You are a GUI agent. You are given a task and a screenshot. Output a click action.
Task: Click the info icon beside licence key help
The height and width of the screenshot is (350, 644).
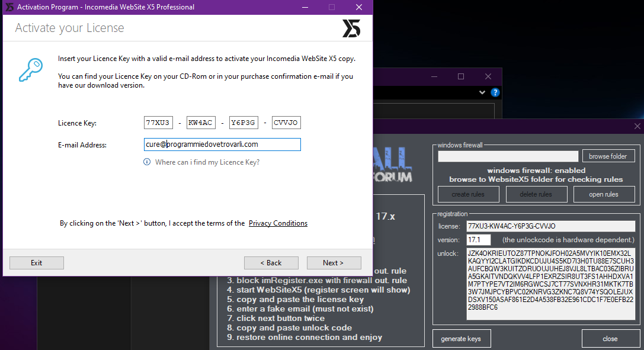(146, 162)
